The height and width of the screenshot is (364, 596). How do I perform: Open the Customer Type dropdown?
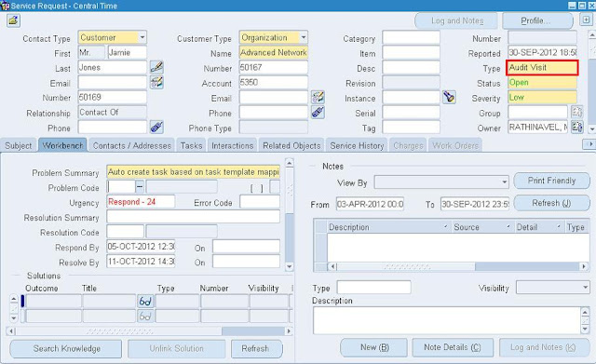coord(304,37)
